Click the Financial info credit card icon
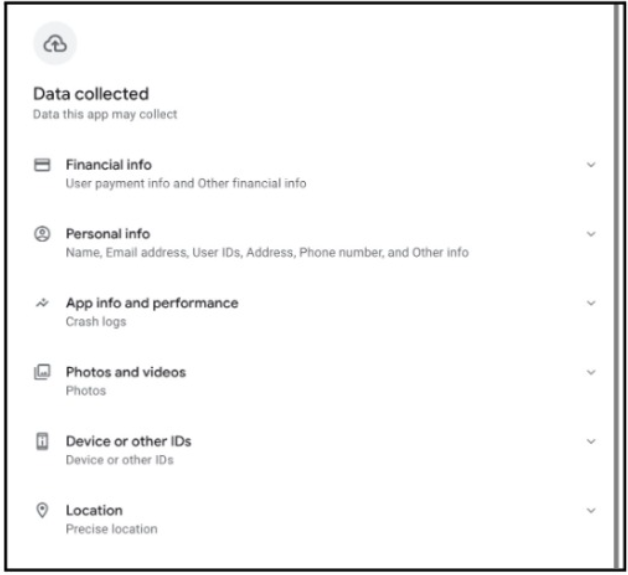628x575 pixels. 43,164
